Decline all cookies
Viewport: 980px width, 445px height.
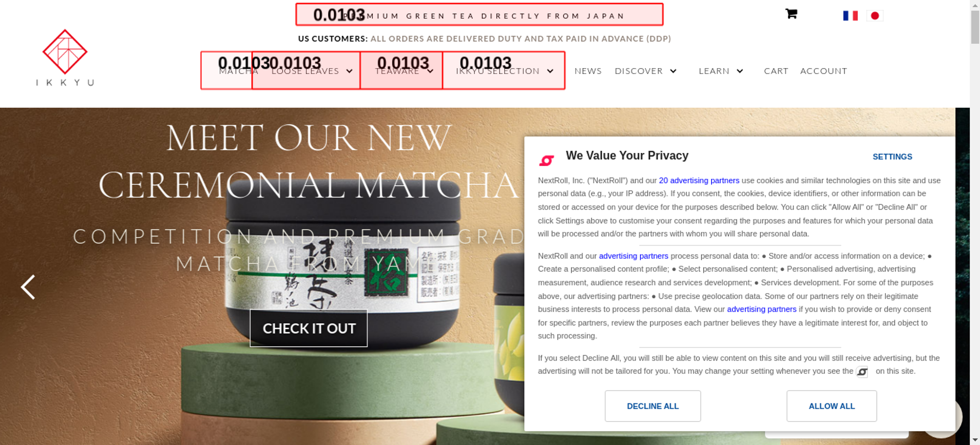653,406
